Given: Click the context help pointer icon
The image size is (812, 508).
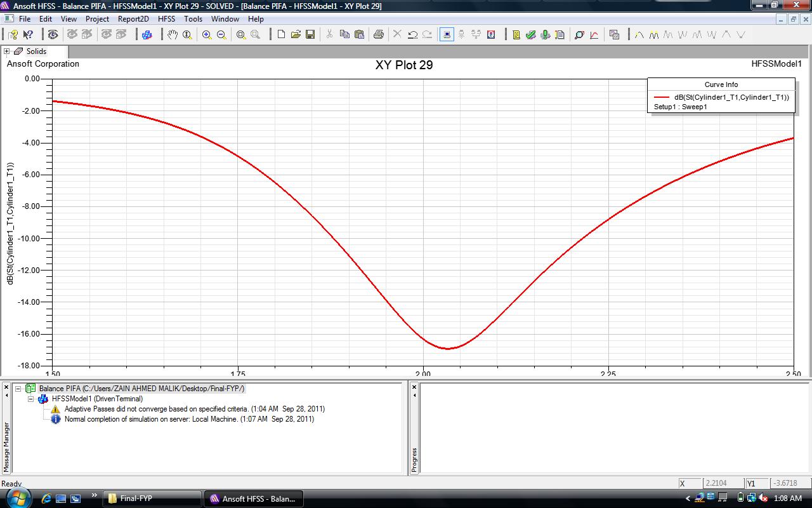Looking at the screenshot, I should tap(28, 34).
